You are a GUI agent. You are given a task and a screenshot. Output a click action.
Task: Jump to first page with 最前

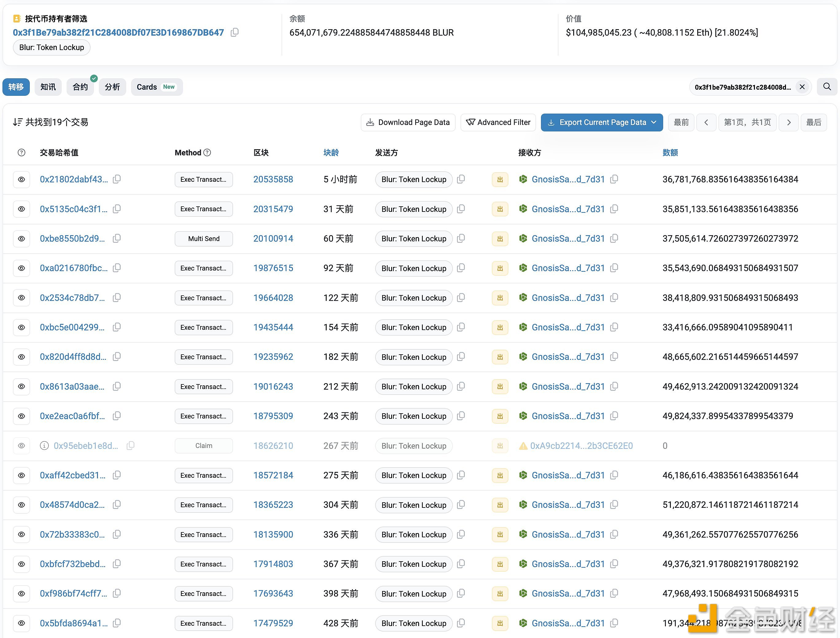tap(681, 122)
